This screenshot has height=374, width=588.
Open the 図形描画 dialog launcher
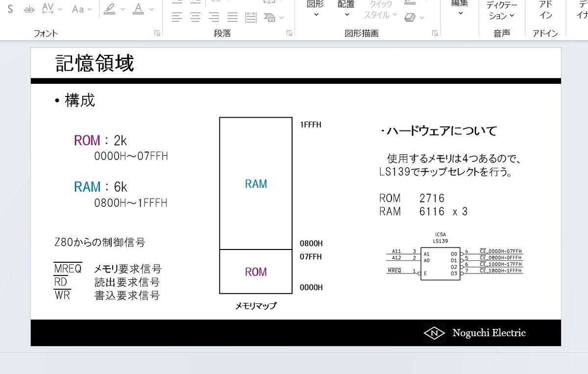tap(435, 33)
